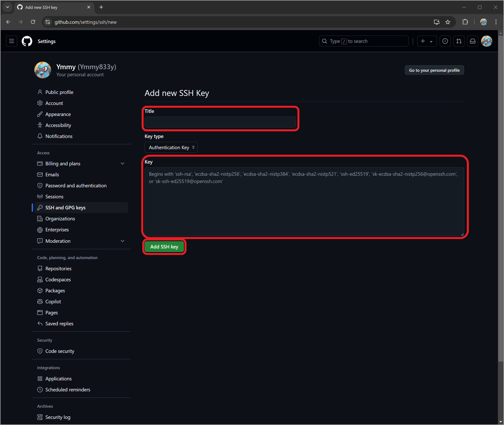
Task: Click Go to your personal profile
Action: (434, 70)
